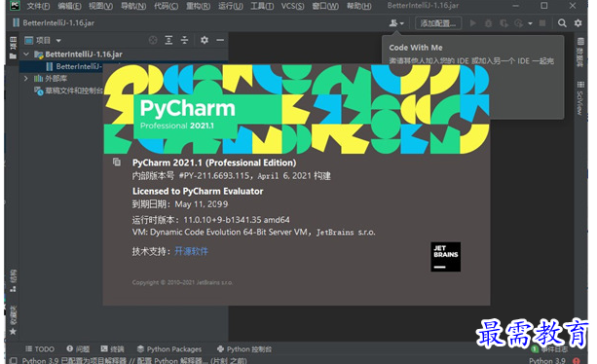Click BetterIntelliJ-1.16.jar in the navigation bar

(x=55, y=22)
